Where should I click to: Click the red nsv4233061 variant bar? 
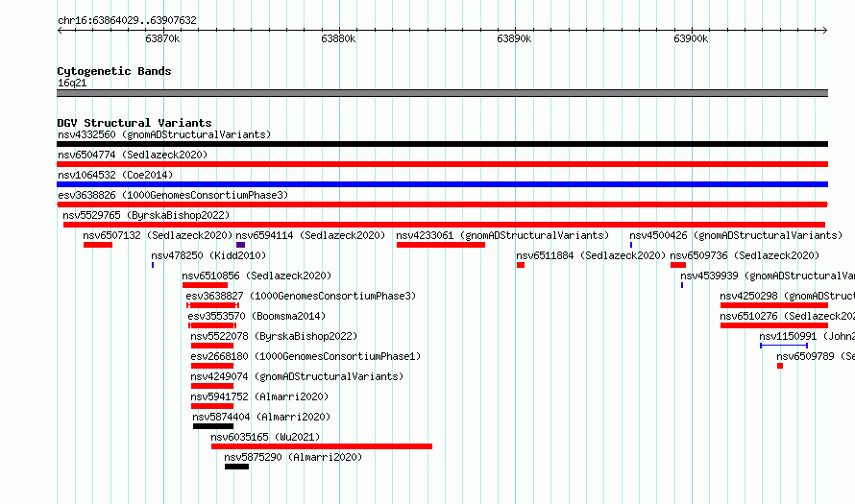pyautogui.click(x=441, y=245)
